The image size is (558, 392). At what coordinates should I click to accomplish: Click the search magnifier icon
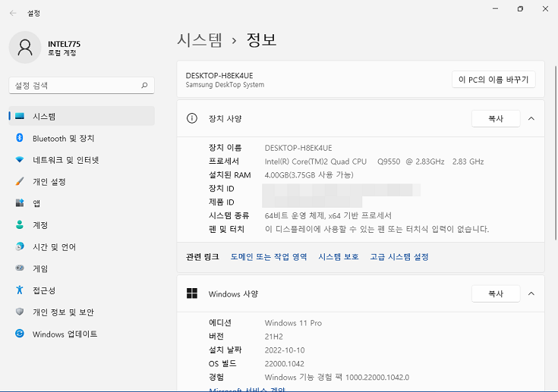(x=144, y=85)
